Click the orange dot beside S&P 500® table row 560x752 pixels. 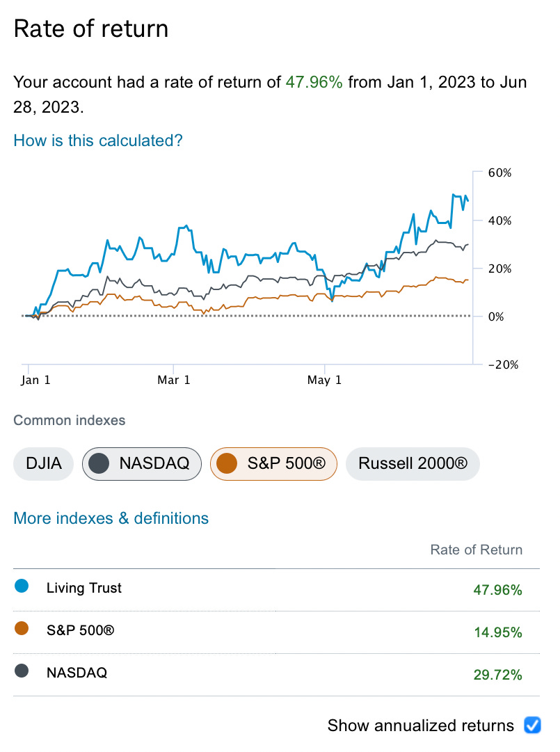tap(22, 629)
